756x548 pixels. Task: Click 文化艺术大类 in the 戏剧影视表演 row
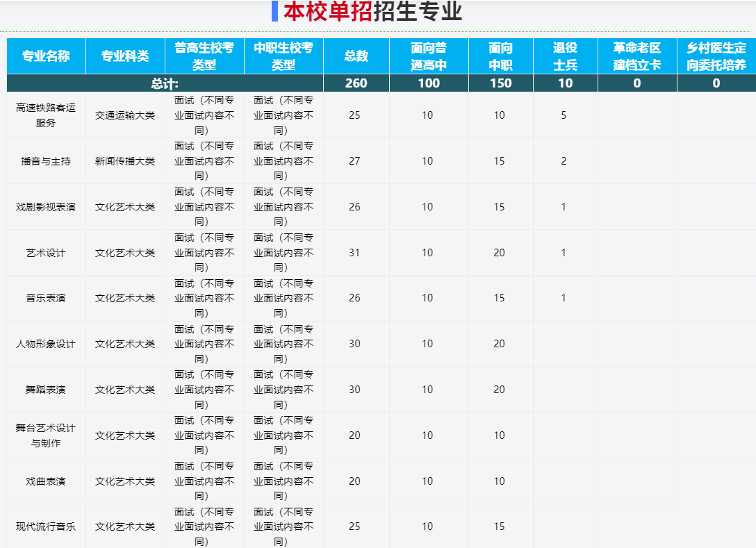(125, 207)
